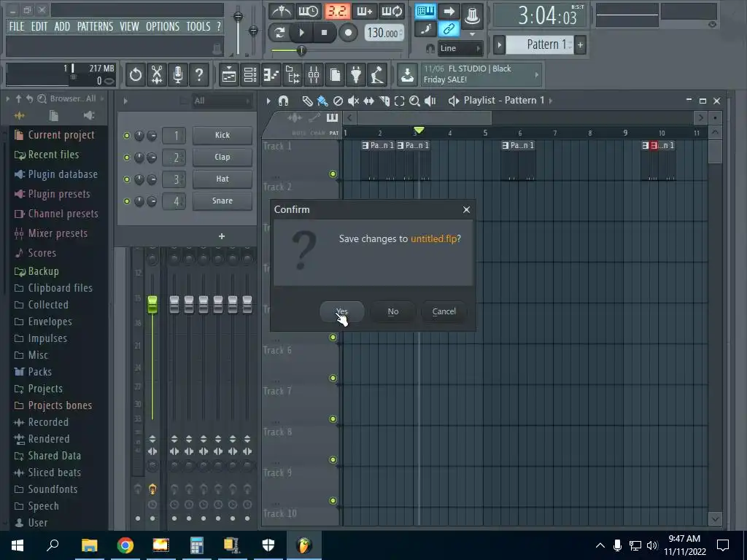Screen dimensions: 747x560
Task: Click the question mark help icon in toolbar
Action: coord(199,75)
